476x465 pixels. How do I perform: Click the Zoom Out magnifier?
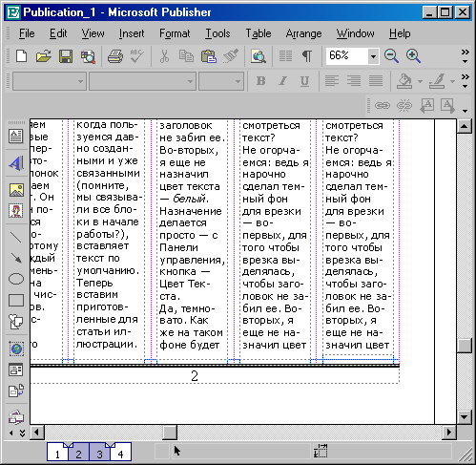click(391, 56)
